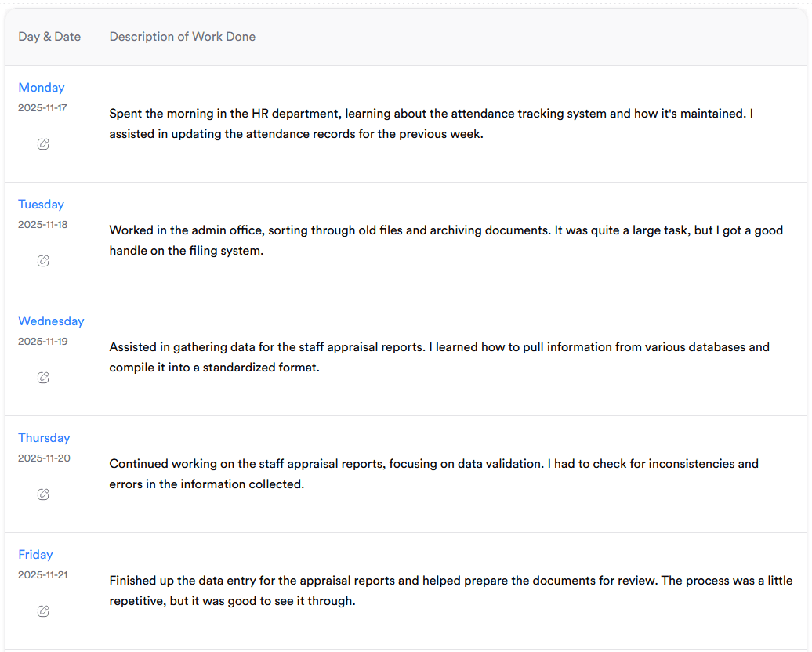Select the Wednesday day link
812x652 pixels.
point(51,321)
